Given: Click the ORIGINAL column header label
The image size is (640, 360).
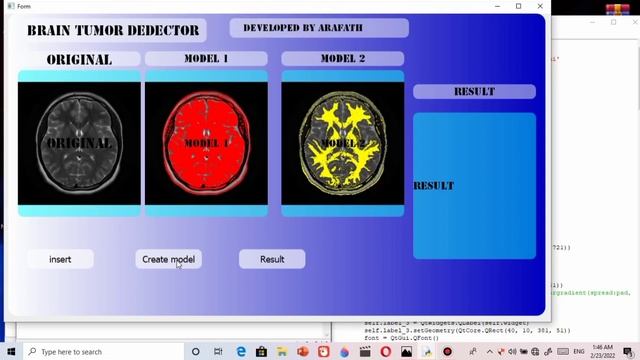Looking at the screenshot, I should click(79, 59).
